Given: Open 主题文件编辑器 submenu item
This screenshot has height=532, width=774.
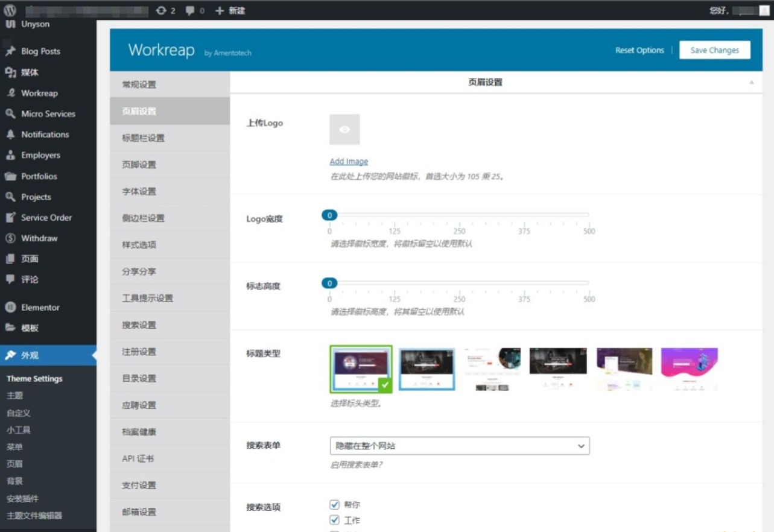Looking at the screenshot, I should coord(34,516).
